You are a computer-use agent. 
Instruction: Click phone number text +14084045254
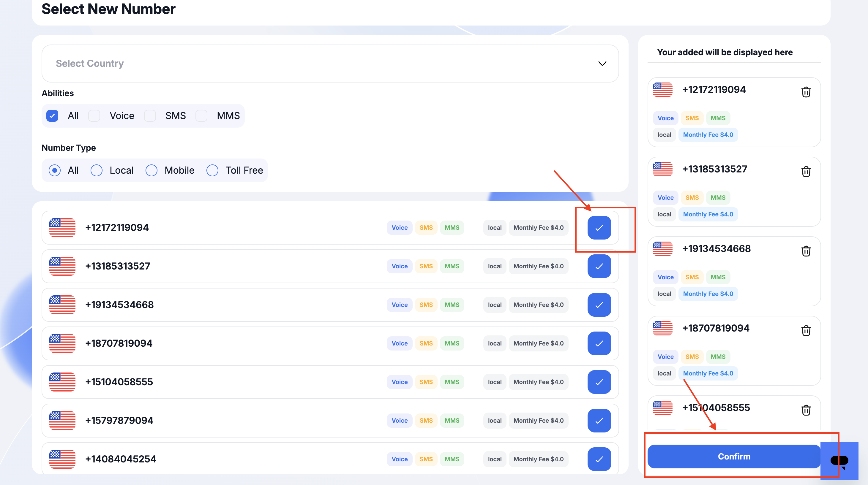point(121,459)
